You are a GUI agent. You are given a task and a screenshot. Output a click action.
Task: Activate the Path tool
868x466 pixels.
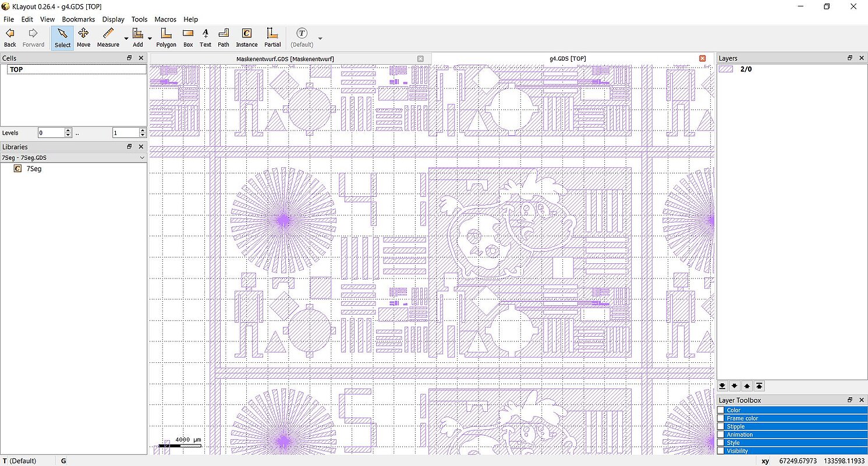point(224,38)
